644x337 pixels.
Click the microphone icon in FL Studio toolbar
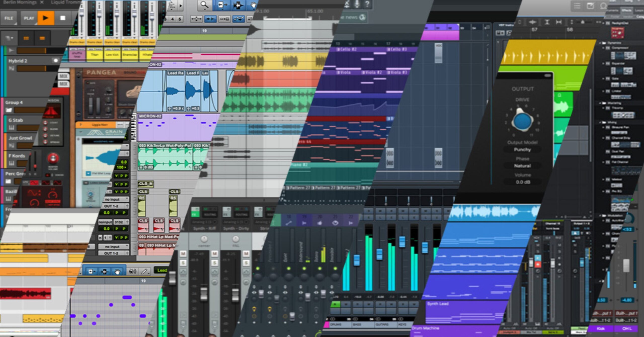coord(357,4)
